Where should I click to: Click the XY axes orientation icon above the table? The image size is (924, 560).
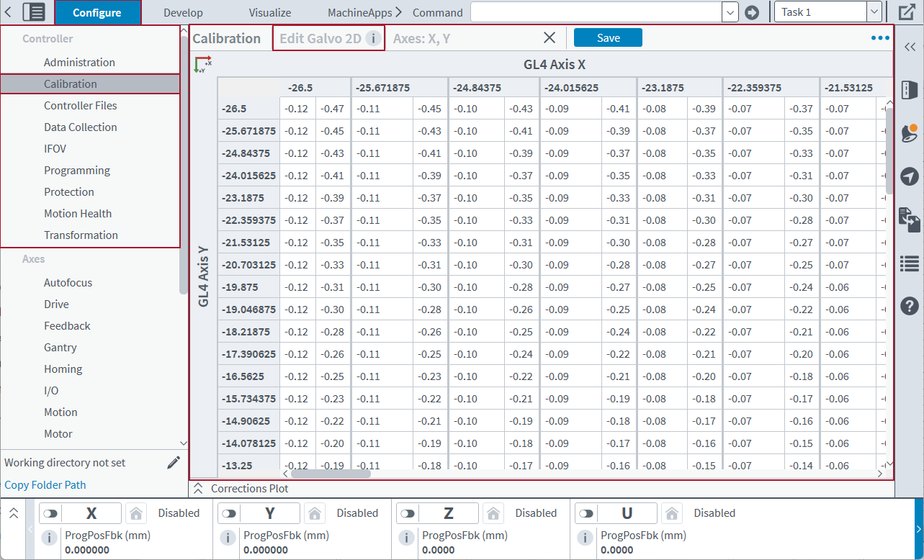coord(202,64)
